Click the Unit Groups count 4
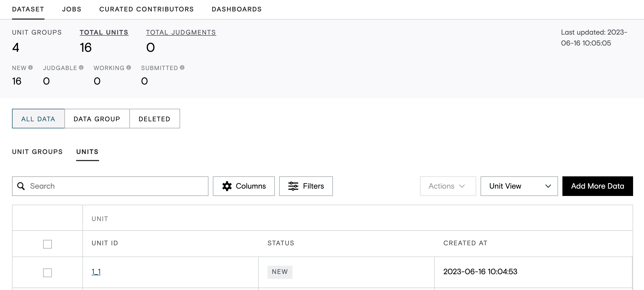 16,48
